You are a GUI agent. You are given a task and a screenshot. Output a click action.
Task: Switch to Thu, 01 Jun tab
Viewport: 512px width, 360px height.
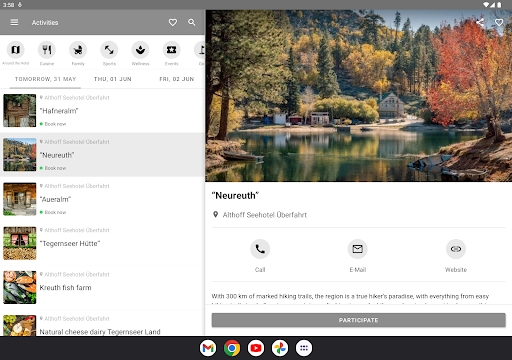tap(113, 79)
